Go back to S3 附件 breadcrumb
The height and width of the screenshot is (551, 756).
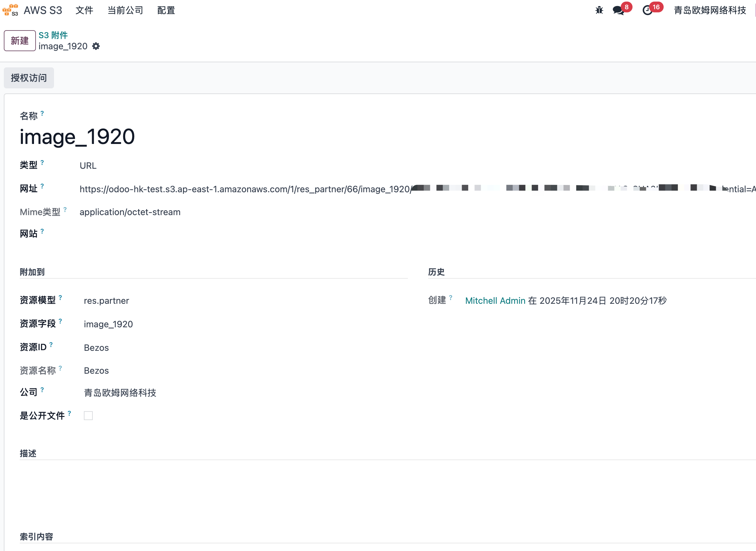pyautogui.click(x=53, y=35)
